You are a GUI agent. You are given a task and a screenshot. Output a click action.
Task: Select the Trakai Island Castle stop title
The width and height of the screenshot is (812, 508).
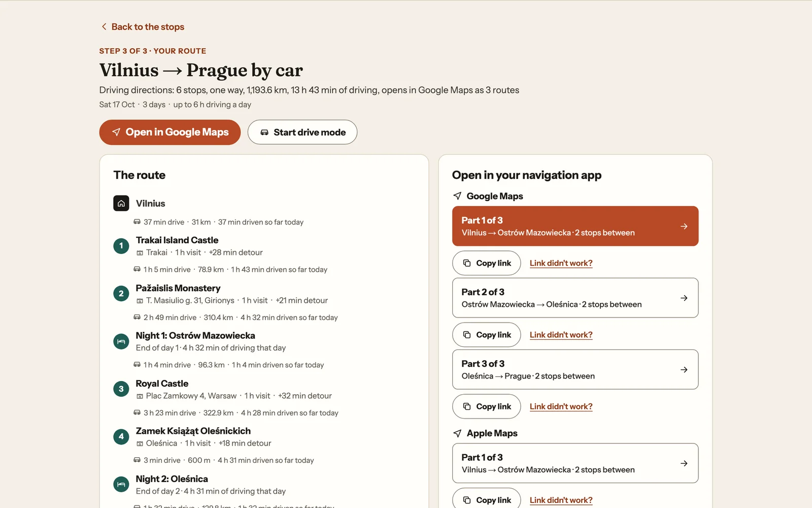tap(177, 240)
